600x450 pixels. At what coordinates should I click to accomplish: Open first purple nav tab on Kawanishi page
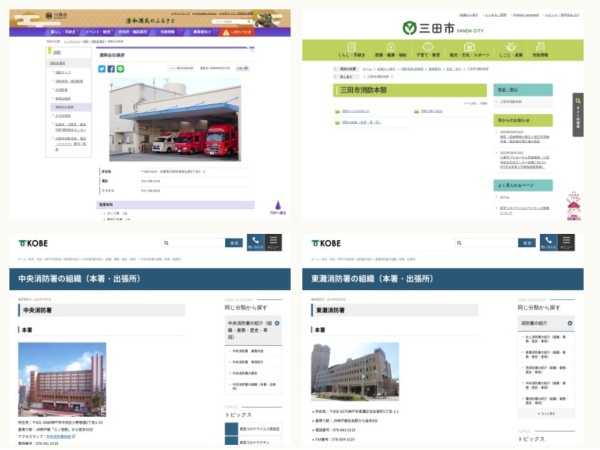tap(63, 32)
